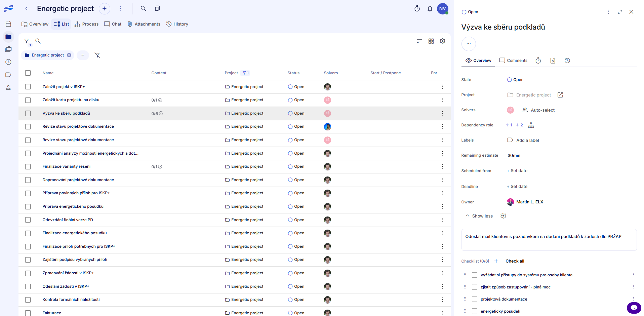Image resolution: width=644 pixels, height=316 pixels.
Task: Set the task Deadline date
Action: click(517, 187)
